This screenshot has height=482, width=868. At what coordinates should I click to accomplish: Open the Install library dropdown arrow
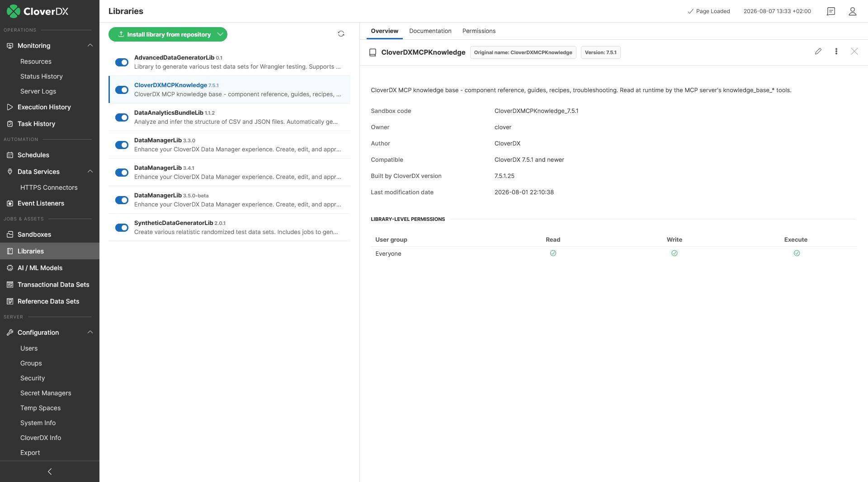point(221,34)
